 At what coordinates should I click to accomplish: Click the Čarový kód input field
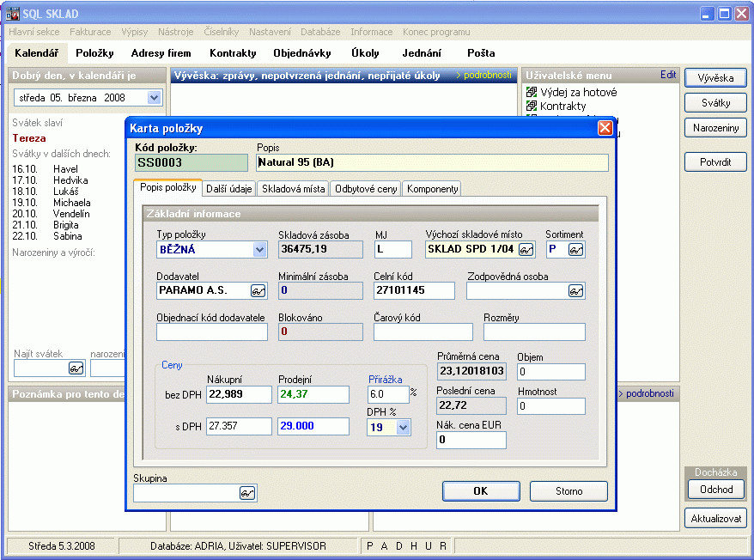pos(423,332)
